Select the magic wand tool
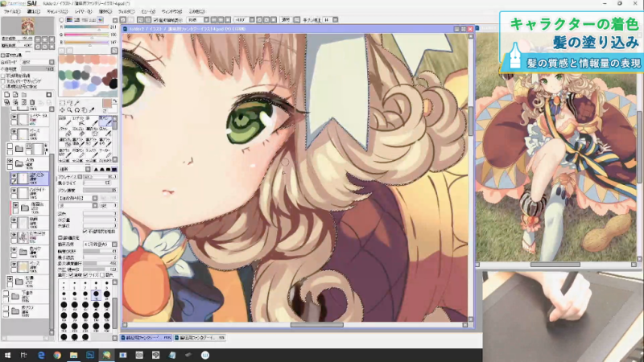The image size is (644, 362). coord(77,103)
